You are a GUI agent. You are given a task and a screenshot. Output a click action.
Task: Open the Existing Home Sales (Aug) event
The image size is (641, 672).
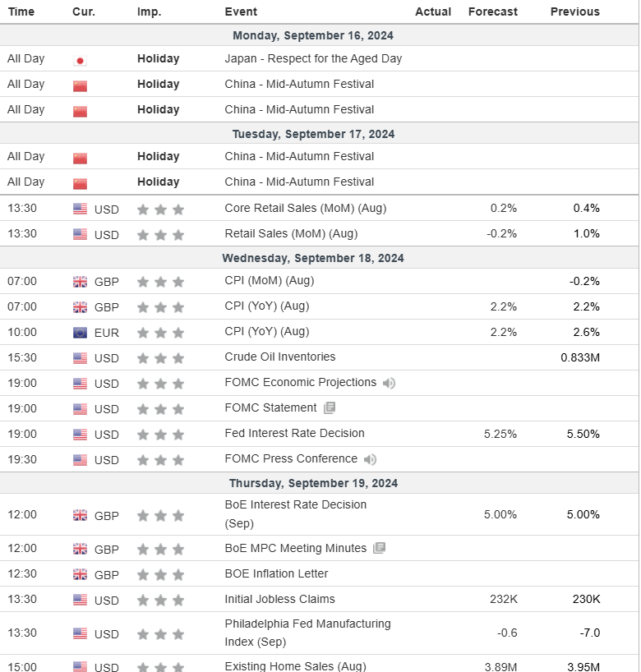pyautogui.click(x=295, y=666)
